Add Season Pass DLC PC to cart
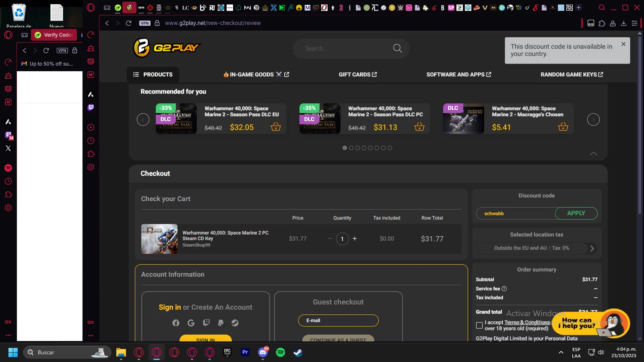This screenshot has width=644, height=362. point(419,127)
